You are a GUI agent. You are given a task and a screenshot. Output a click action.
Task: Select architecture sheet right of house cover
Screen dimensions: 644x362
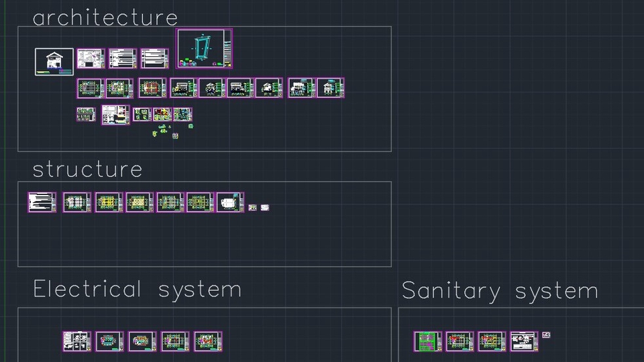coord(91,59)
